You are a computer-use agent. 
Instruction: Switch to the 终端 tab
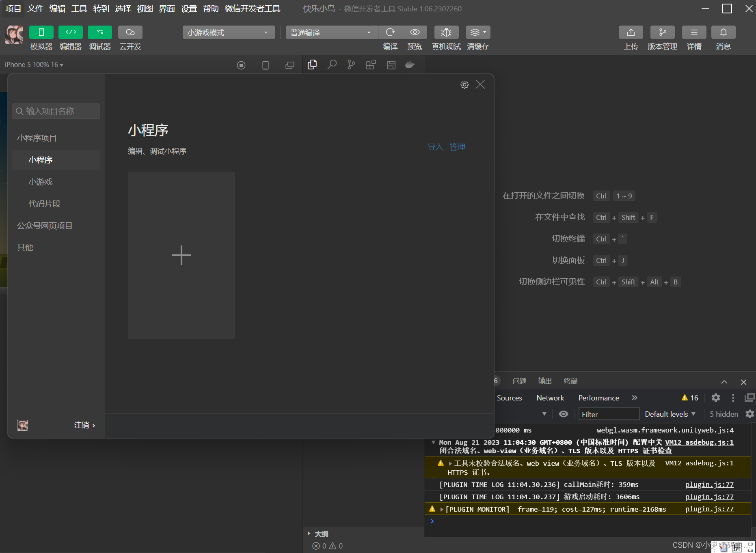570,381
